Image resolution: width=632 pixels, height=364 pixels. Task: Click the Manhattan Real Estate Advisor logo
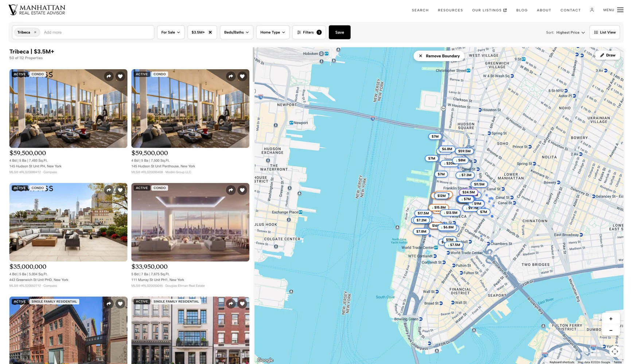(37, 10)
